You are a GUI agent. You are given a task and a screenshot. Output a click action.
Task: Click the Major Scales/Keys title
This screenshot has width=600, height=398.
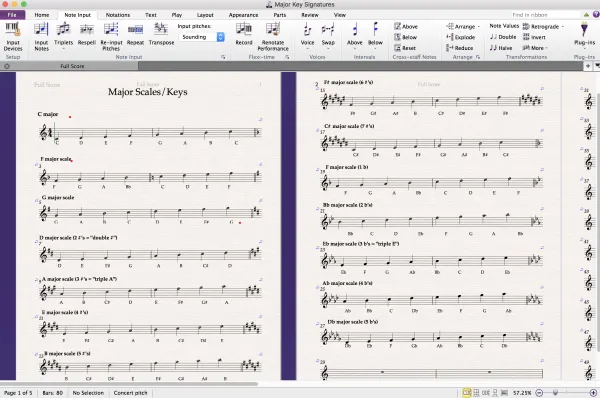(148, 92)
